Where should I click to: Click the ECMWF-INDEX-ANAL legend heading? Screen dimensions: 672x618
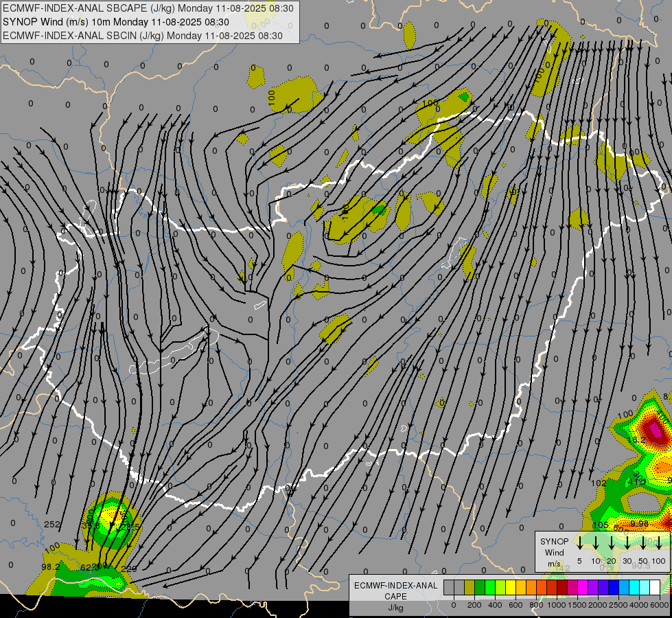tap(395, 586)
